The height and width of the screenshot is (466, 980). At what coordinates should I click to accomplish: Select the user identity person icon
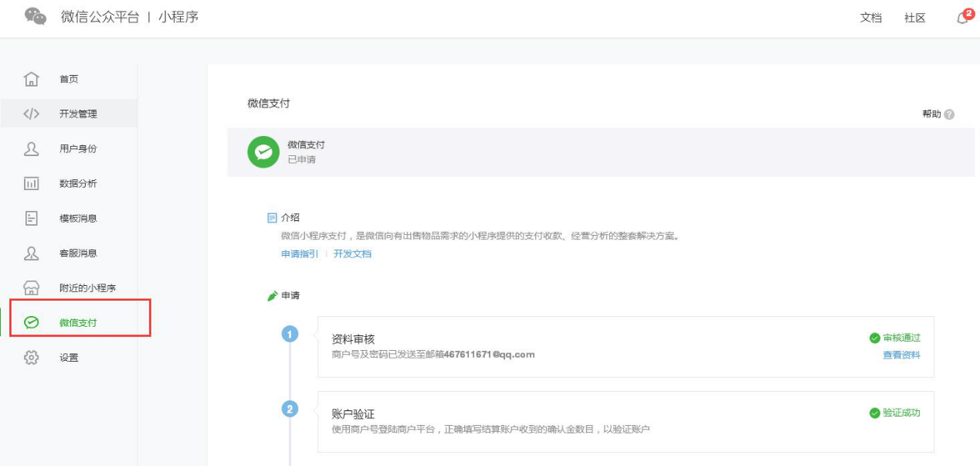coord(31,148)
